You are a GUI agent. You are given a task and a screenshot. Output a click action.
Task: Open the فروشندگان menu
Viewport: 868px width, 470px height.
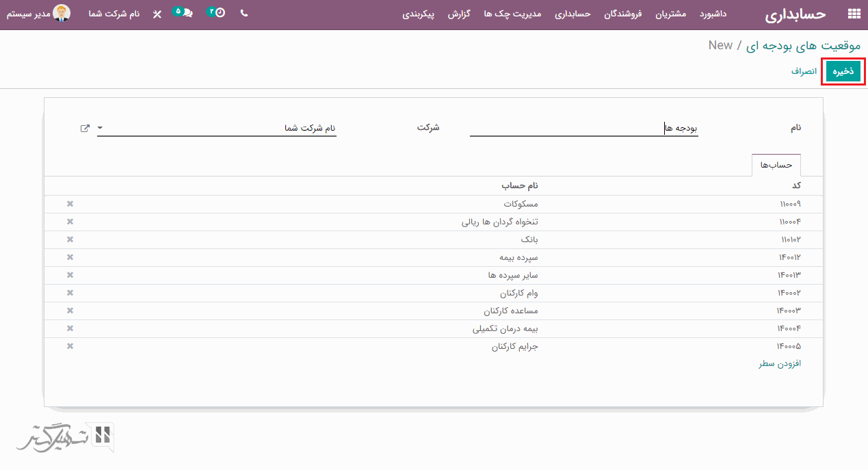point(622,14)
